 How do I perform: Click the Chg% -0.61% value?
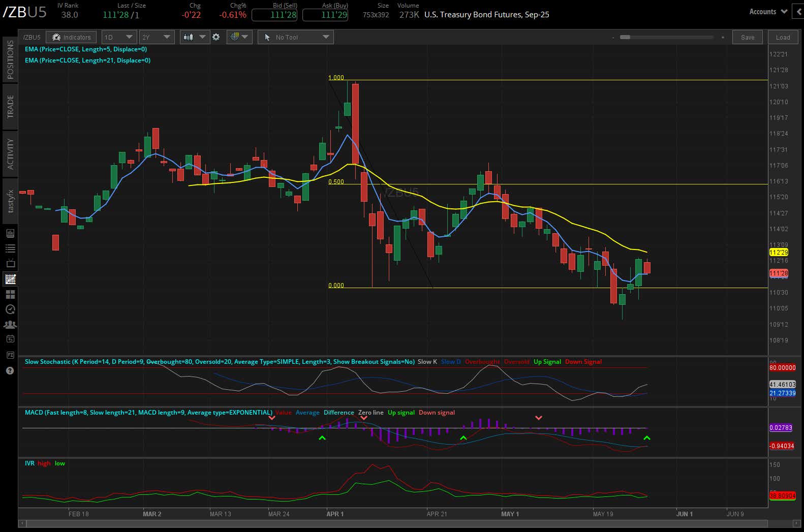[x=233, y=15]
